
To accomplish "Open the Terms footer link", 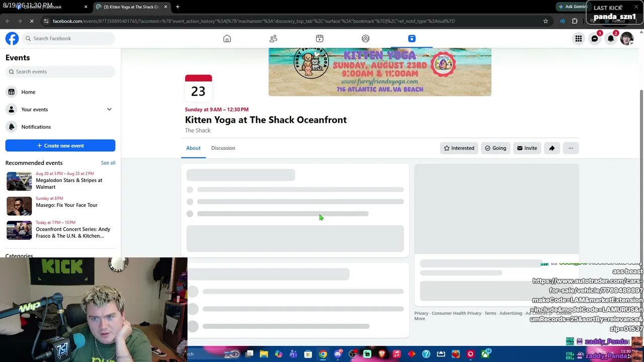I will pos(490,313).
